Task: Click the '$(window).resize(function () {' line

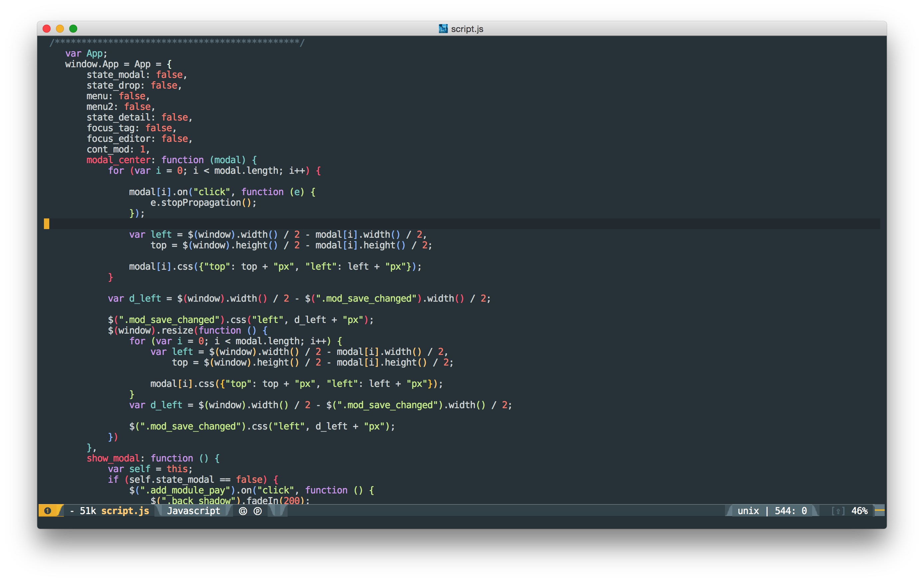Action: [188, 331]
